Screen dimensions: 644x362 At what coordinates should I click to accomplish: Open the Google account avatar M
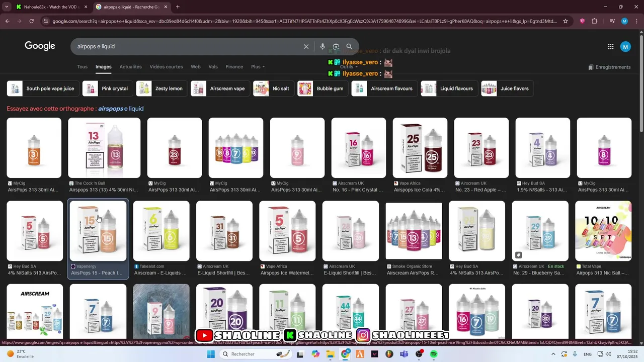pyautogui.click(x=625, y=47)
